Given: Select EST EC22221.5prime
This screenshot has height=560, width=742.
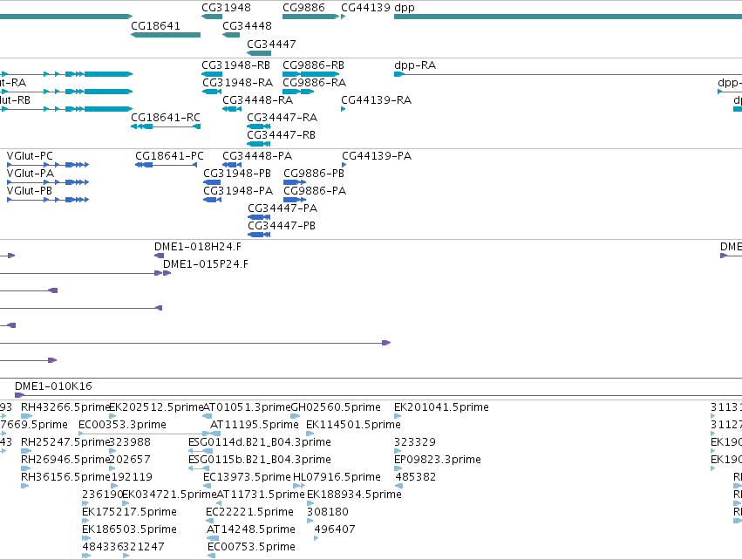Looking at the screenshot, I should click(249, 513).
